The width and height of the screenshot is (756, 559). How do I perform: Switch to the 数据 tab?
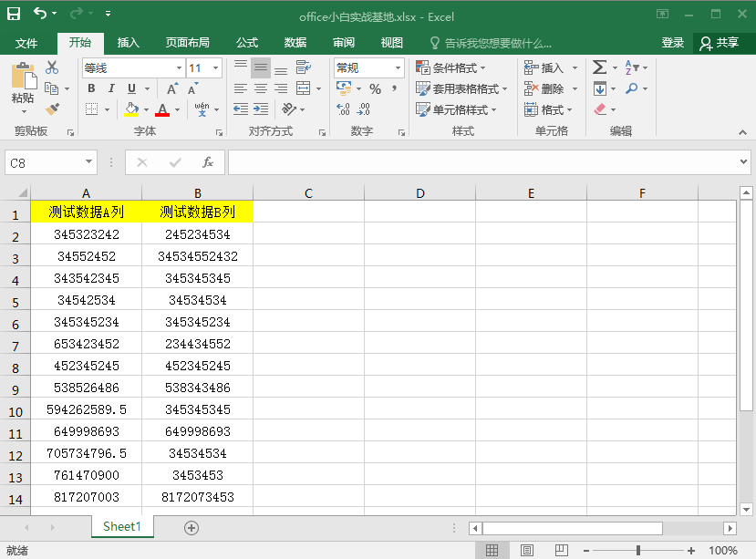point(295,43)
